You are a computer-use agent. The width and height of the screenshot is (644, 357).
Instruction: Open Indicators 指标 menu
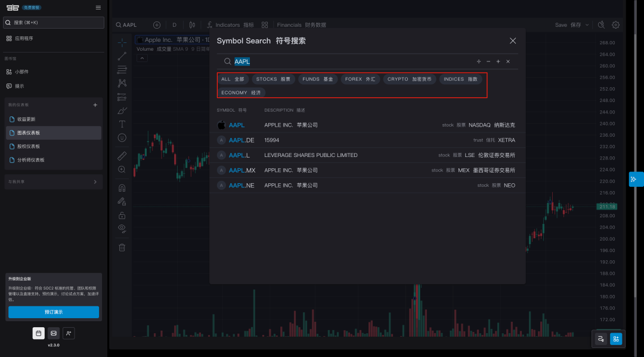[230, 25]
